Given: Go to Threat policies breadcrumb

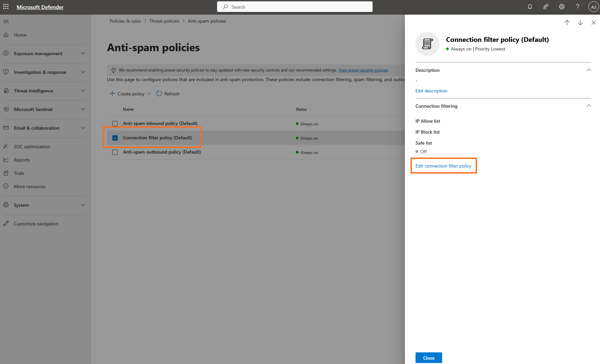Looking at the screenshot, I should (x=164, y=21).
